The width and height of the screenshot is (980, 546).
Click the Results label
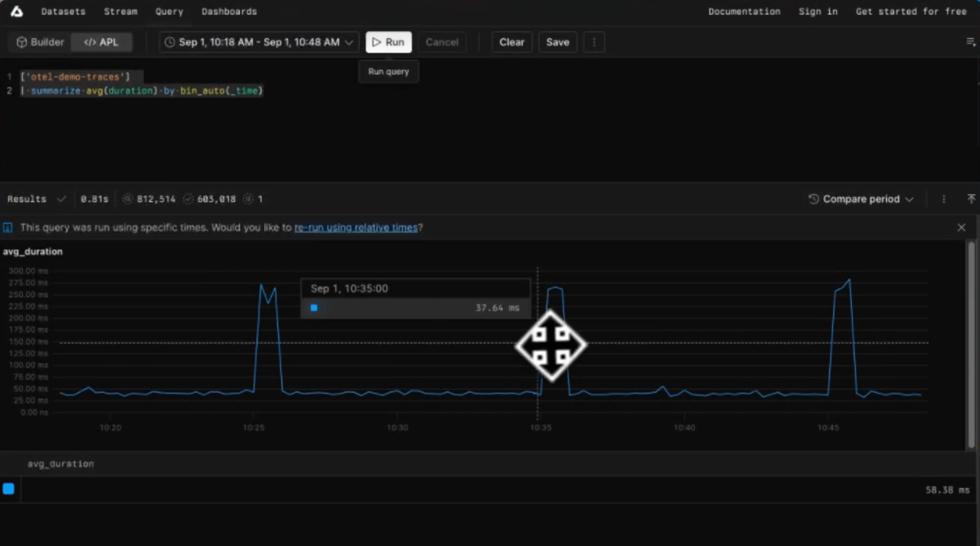27,199
